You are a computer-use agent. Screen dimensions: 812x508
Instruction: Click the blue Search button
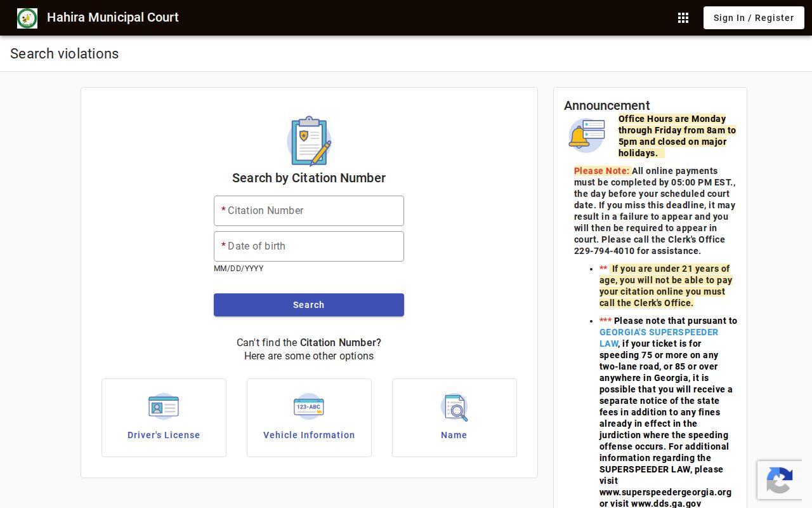point(309,305)
